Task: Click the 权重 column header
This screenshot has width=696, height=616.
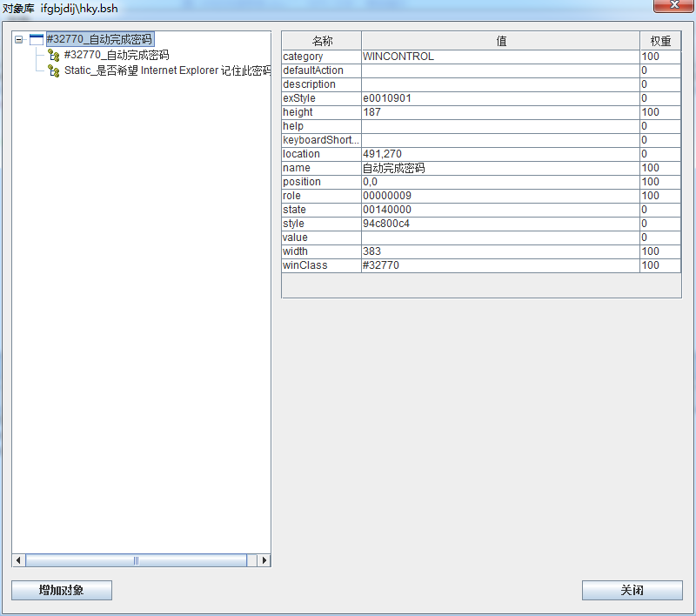Action: click(x=660, y=41)
